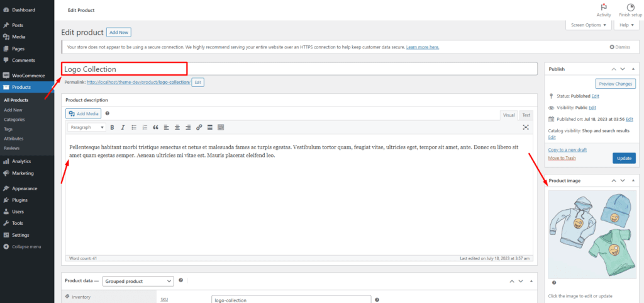Open the Product data type dropdown
The height and width of the screenshot is (303, 644).
tap(138, 281)
